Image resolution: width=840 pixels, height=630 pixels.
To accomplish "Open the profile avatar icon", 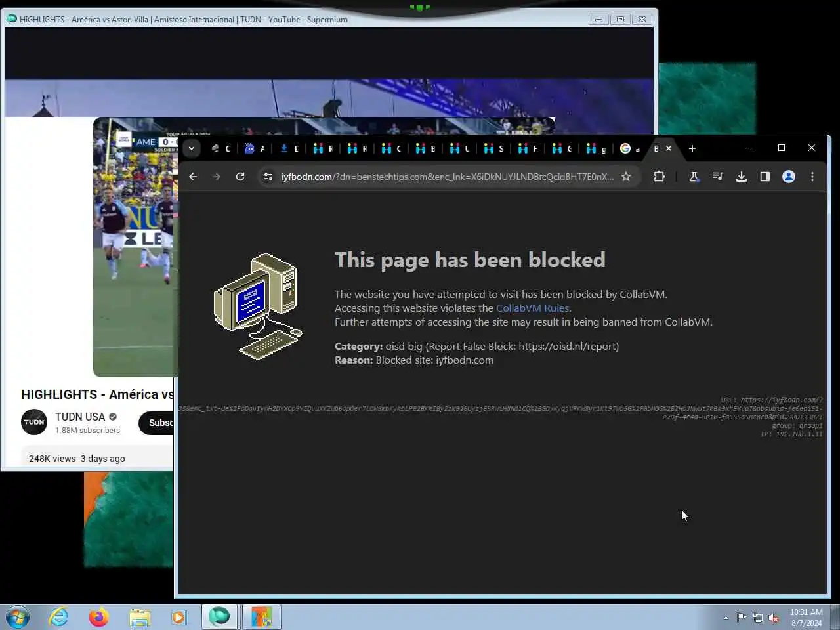I will (789, 177).
